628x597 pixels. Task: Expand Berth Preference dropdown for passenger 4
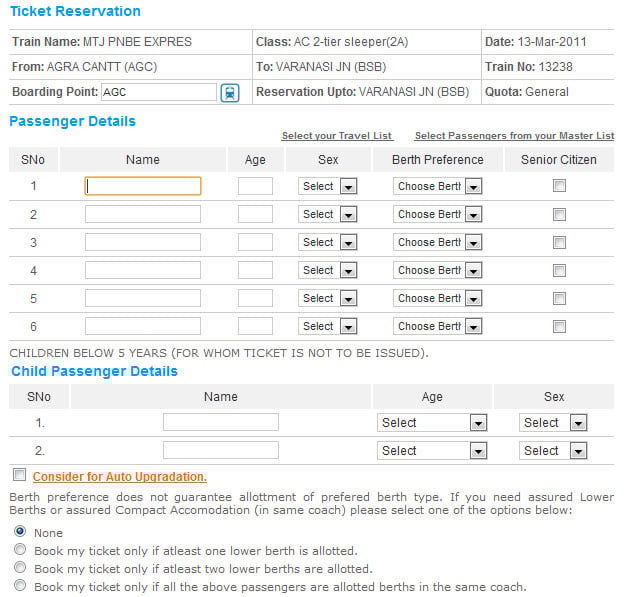(x=438, y=270)
